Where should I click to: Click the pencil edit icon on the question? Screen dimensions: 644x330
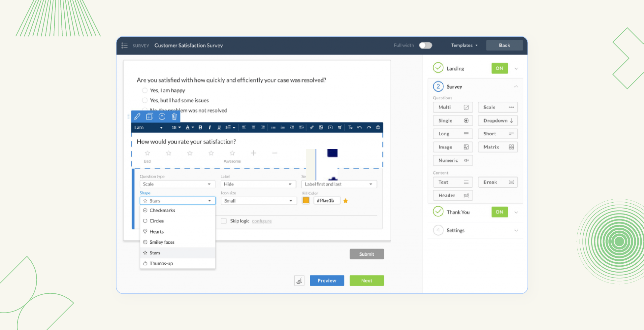(x=138, y=116)
